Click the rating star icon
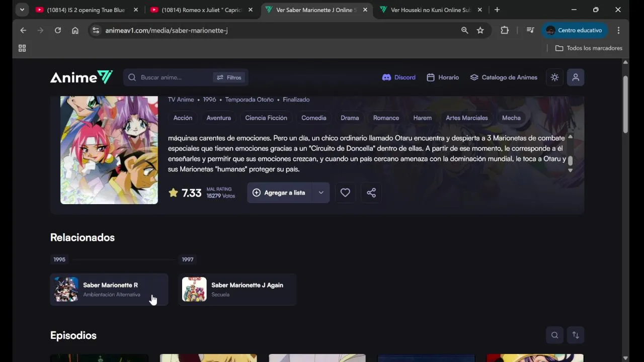This screenshot has width=644, height=362. tap(173, 193)
